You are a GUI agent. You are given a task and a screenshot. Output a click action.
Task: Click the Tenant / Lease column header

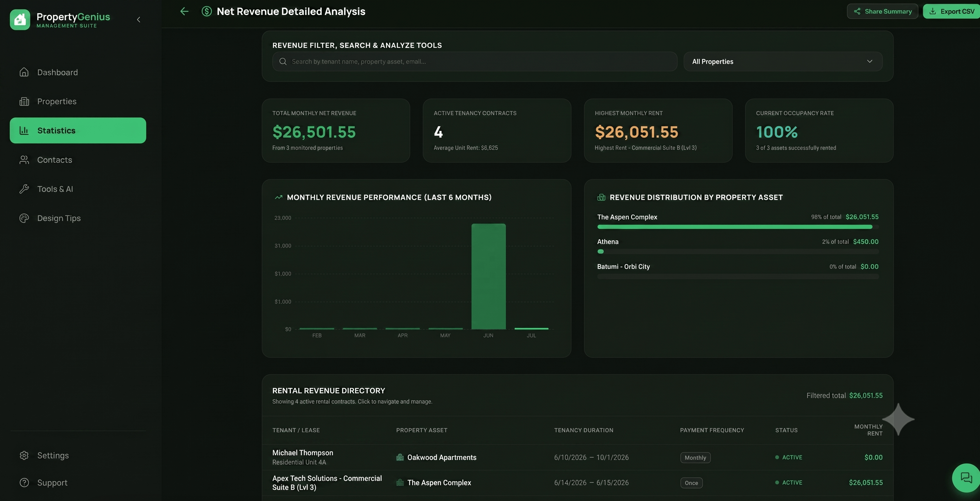pos(296,430)
